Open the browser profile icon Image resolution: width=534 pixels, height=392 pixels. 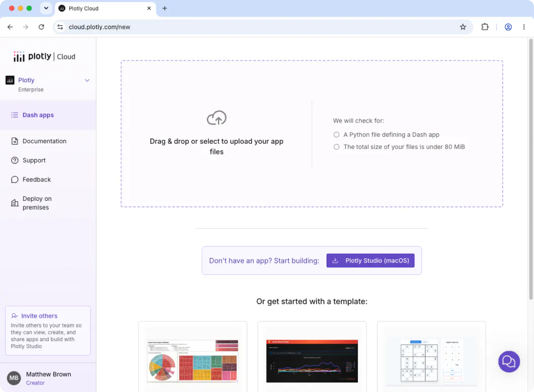508,27
